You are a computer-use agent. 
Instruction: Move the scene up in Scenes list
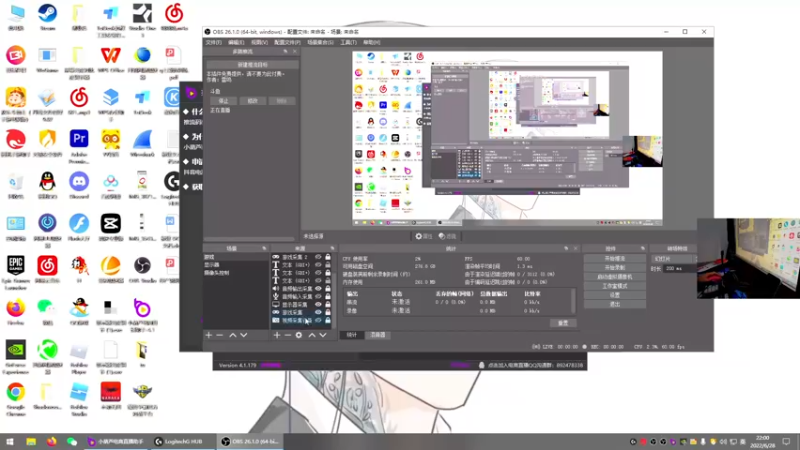coord(233,335)
